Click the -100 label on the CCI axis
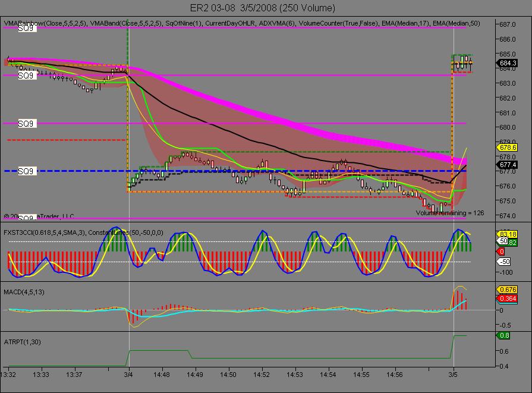The height and width of the screenshot is (393, 532). click(505, 272)
